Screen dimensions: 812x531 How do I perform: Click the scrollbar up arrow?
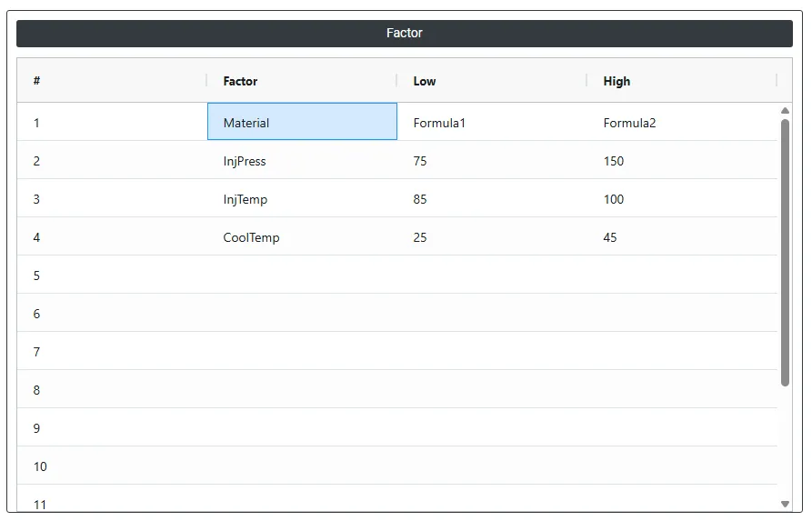[785, 110]
